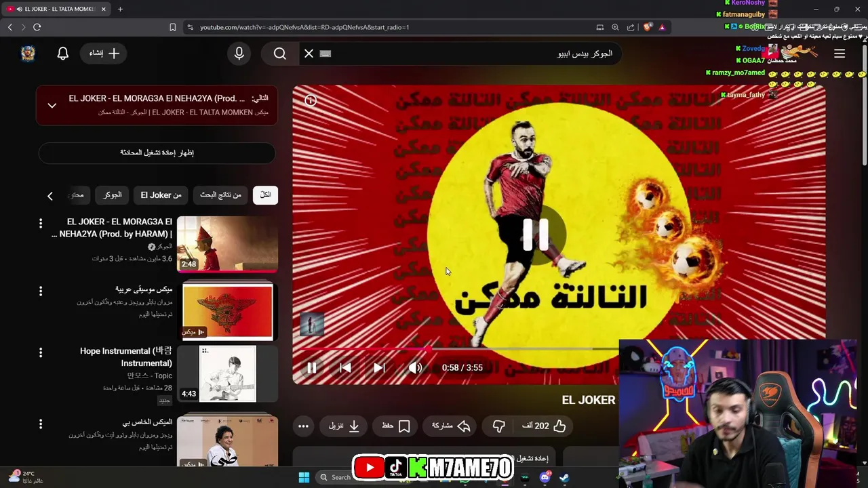868x488 pixels.
Task: Click إظهار إعادة تشغيل المحادثة button
Action: pos(157,152)
